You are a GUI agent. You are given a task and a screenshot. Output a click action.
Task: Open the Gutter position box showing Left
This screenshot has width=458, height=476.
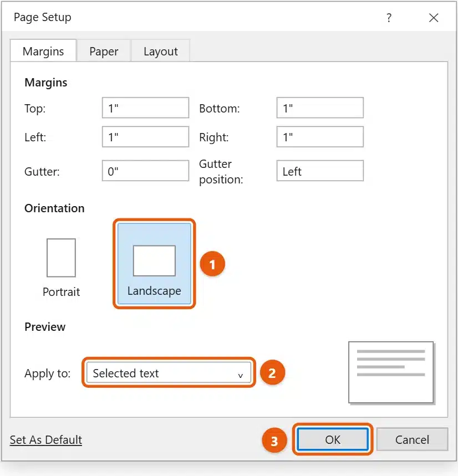tap(320, 171)
